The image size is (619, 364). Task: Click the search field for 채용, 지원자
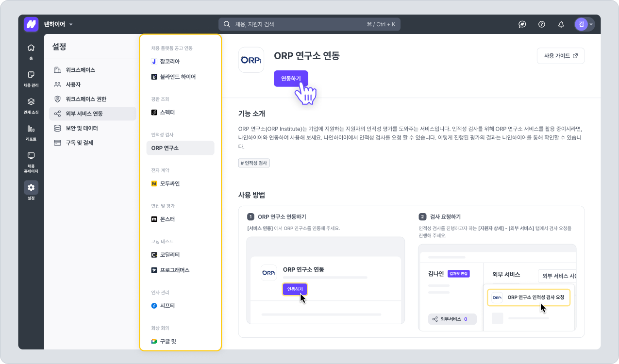pos(309,24)
